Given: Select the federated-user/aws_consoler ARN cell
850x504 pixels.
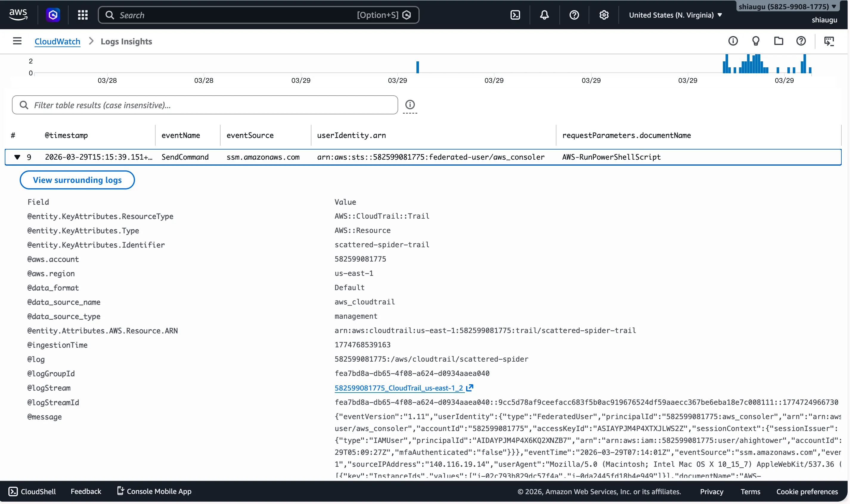Looking at the screenshot, I should pos(430,157).
